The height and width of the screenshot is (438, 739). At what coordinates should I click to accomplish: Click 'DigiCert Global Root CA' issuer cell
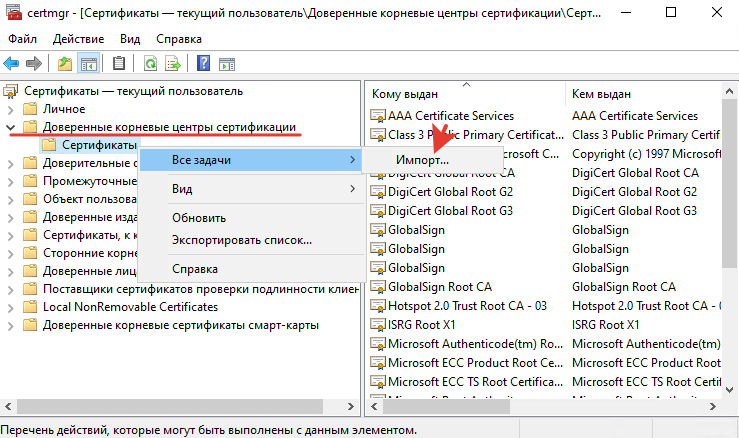click(x=635, y=173)
